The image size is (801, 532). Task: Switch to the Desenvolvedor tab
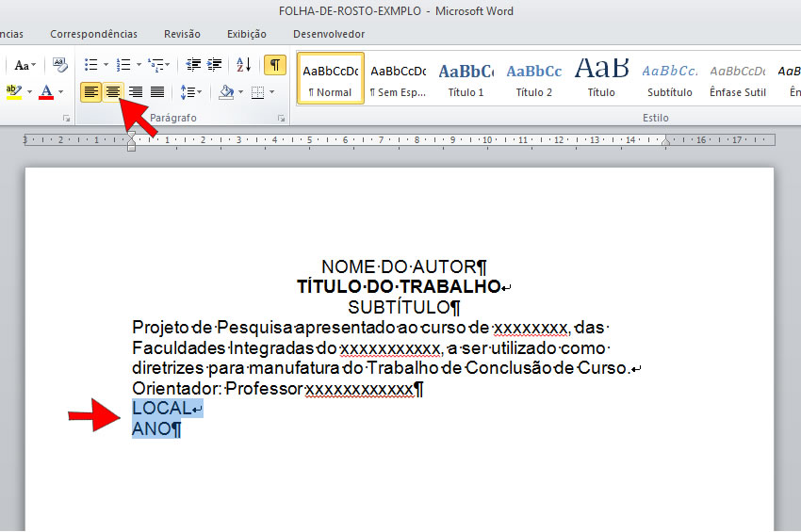coord(329,34)
